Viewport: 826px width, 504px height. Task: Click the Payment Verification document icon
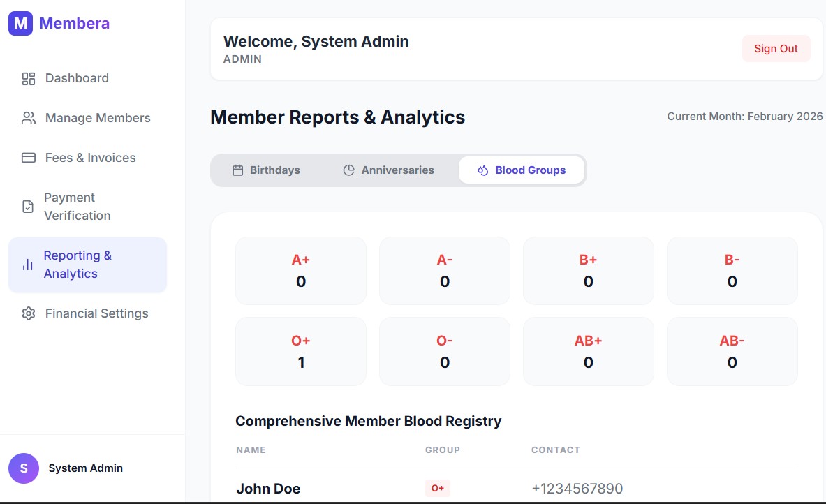[28, 207]
